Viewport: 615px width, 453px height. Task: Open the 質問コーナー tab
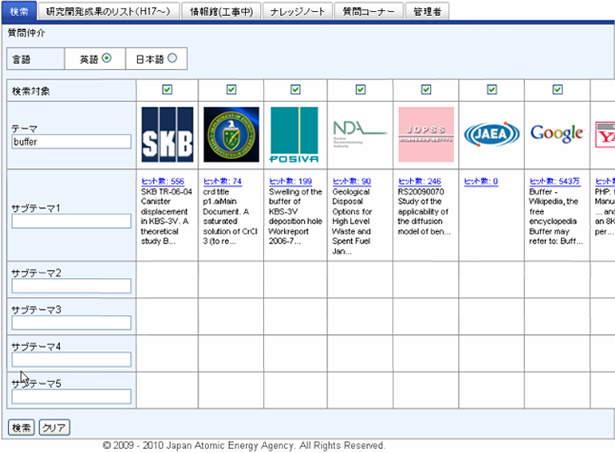coord(369,11)
